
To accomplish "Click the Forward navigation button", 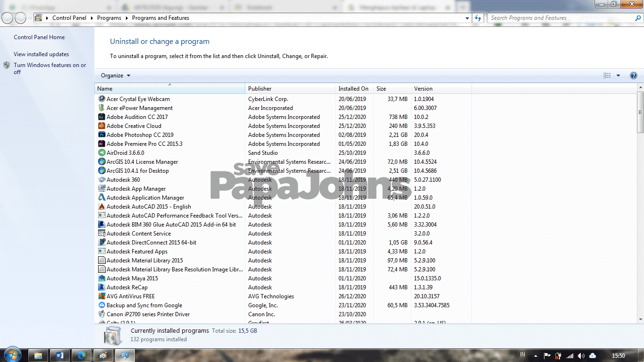I will tap(20, 18).
